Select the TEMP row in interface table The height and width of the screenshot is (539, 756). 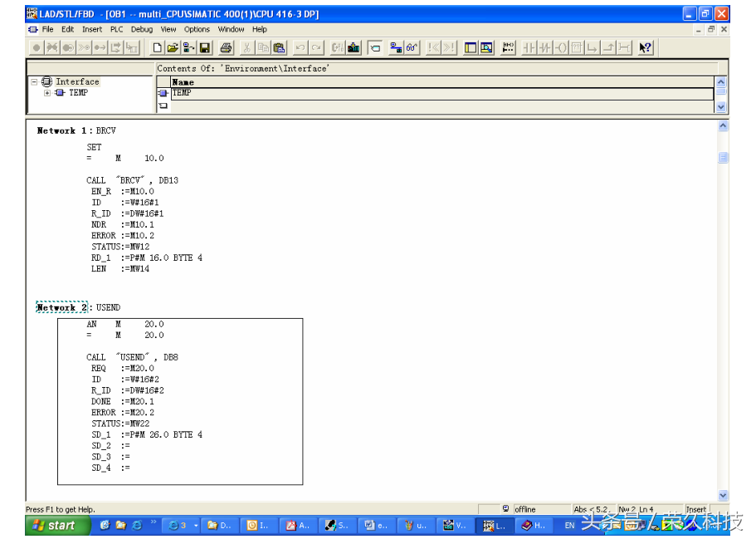point(182,93)
